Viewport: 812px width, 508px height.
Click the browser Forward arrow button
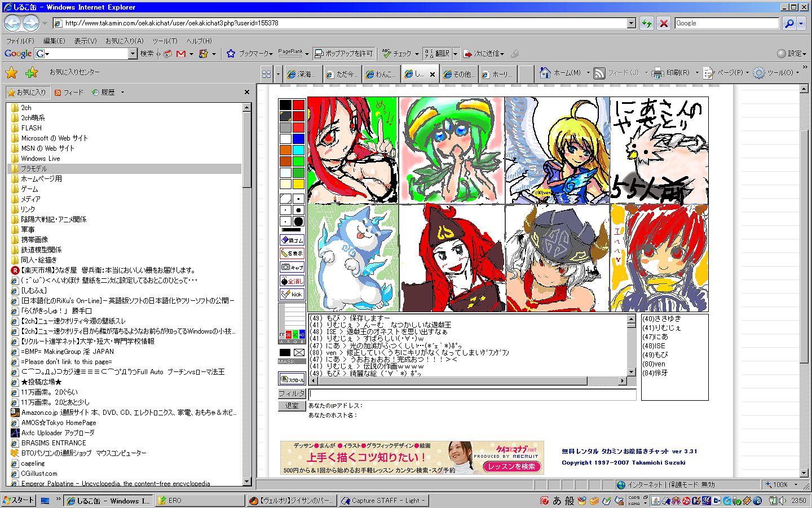click(x=31, y=23)
